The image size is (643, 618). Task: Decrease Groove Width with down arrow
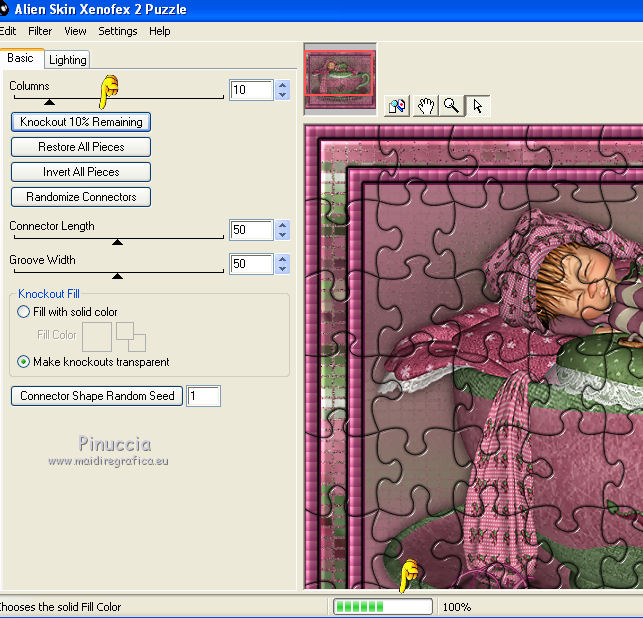[282, 269]
